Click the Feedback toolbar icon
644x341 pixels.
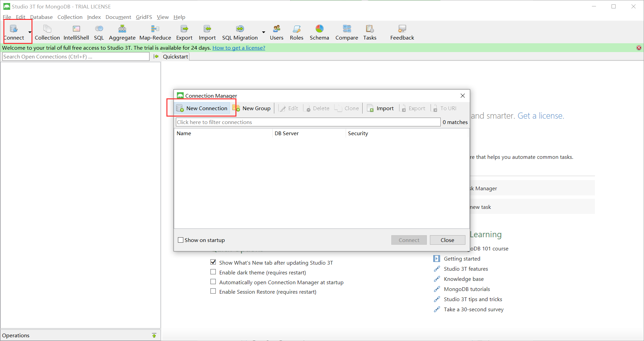[x=402, y=32]
